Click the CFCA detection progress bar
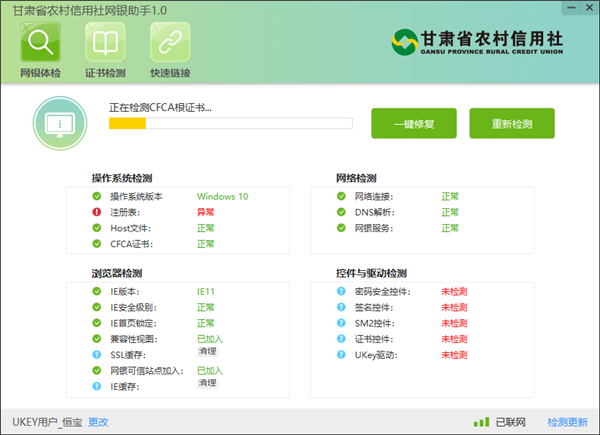600x435 pixels. (231, 123)
